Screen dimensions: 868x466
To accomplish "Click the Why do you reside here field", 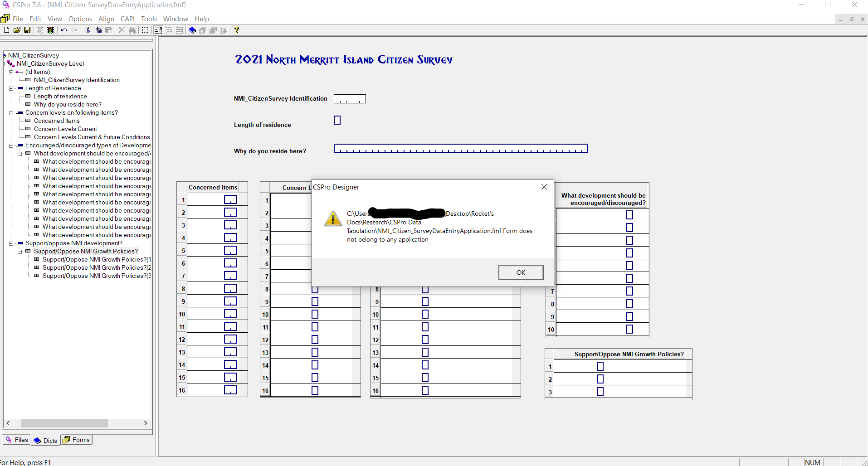I will 461,148.
